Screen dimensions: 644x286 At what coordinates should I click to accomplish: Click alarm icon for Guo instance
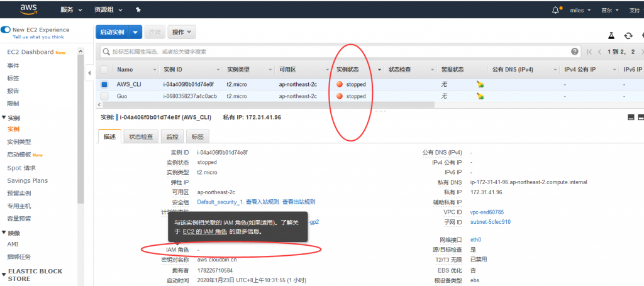pyautogui.click(x=480, y=96)
